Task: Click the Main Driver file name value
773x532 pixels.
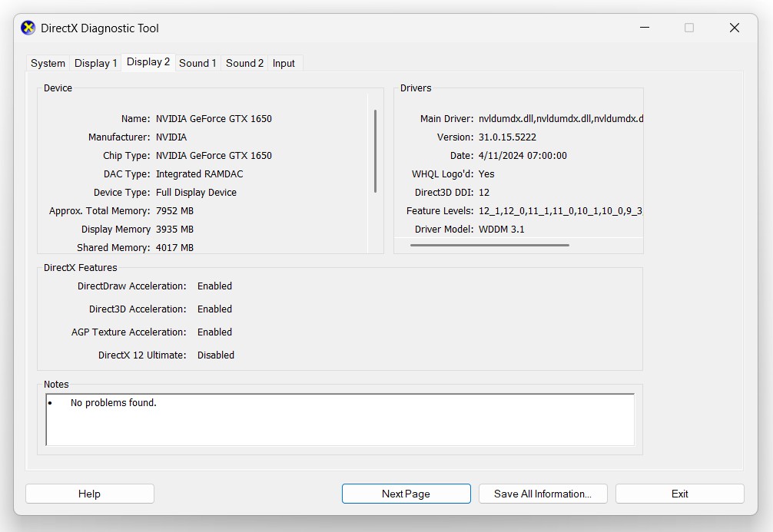Action: [560, 119]
